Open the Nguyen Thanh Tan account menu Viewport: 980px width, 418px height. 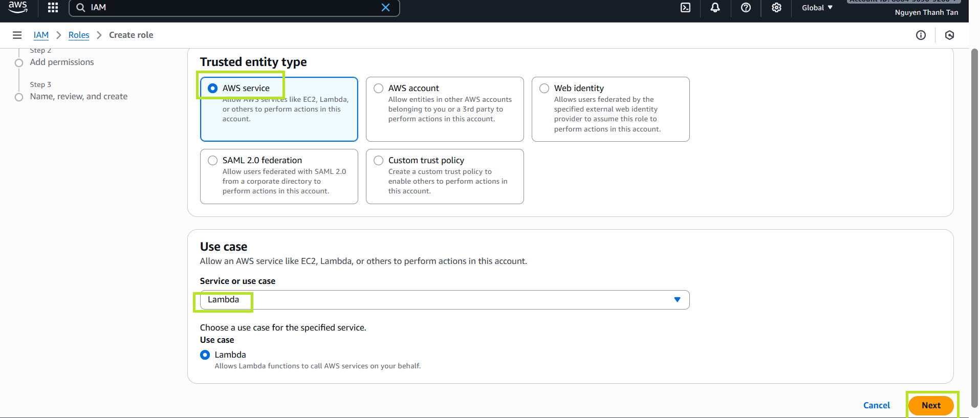pyautogui.click(x=926, y=12)
